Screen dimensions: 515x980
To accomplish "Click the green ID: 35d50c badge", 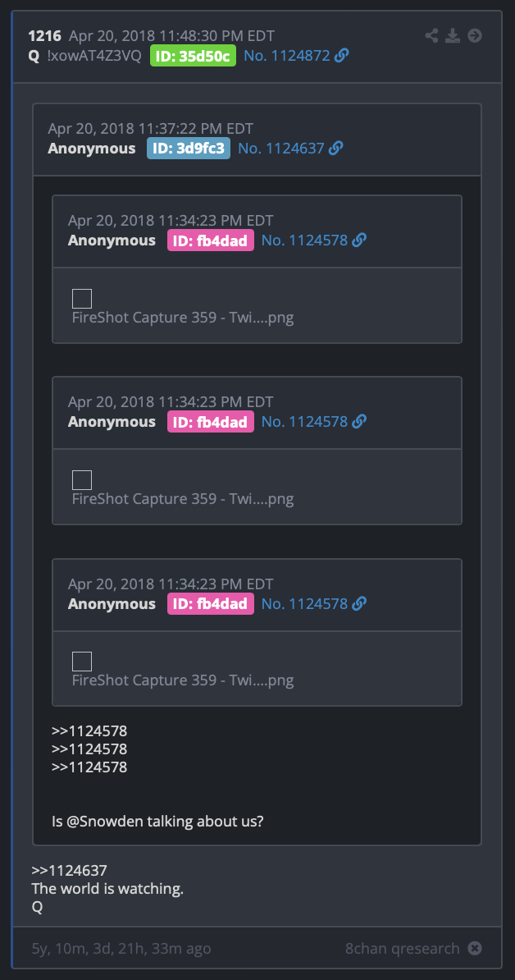I will click(193, 56).
